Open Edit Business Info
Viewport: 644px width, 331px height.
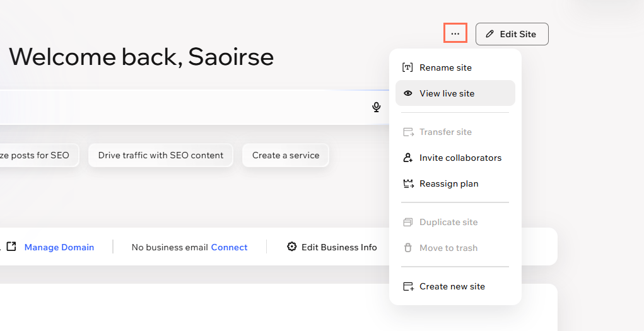331,247
